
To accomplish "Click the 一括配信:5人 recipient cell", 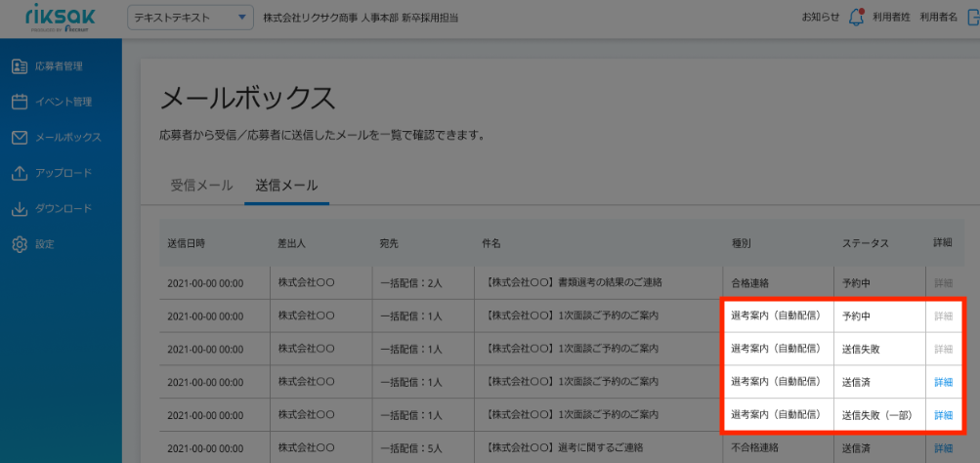I will point(411,448).
